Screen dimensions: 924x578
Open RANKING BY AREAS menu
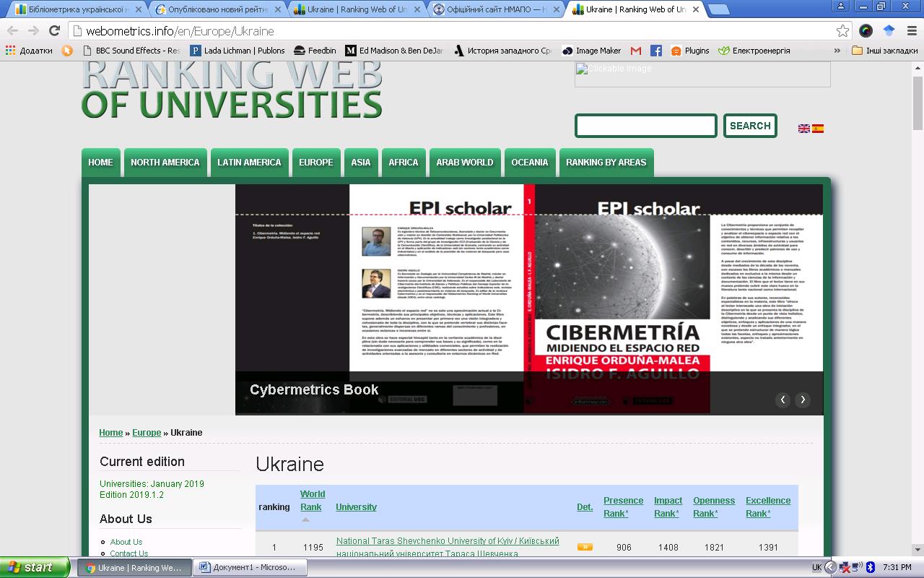point(606,163)
